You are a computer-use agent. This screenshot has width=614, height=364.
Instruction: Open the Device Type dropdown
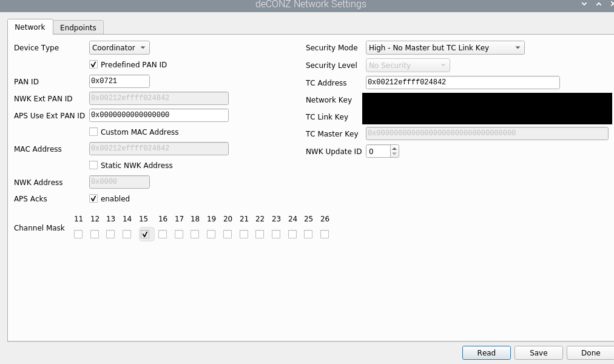click(120, 48)
